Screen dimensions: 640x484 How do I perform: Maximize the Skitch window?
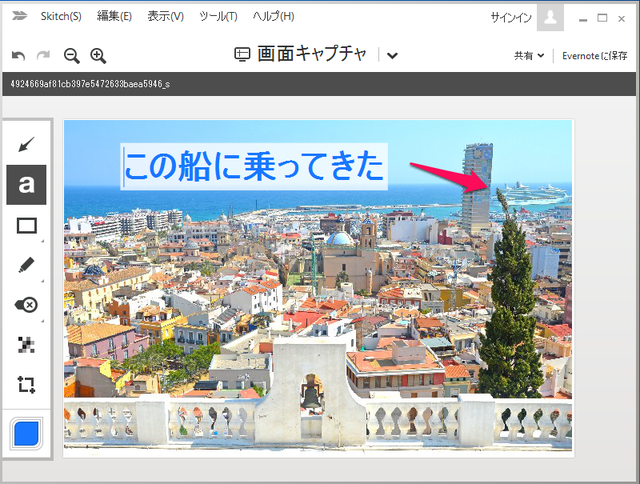(602, 18)
